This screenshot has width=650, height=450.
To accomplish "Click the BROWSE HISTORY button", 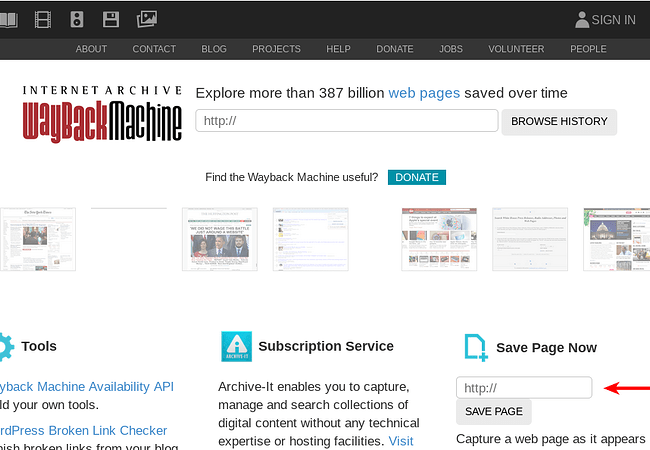I will tap(559, 121).
